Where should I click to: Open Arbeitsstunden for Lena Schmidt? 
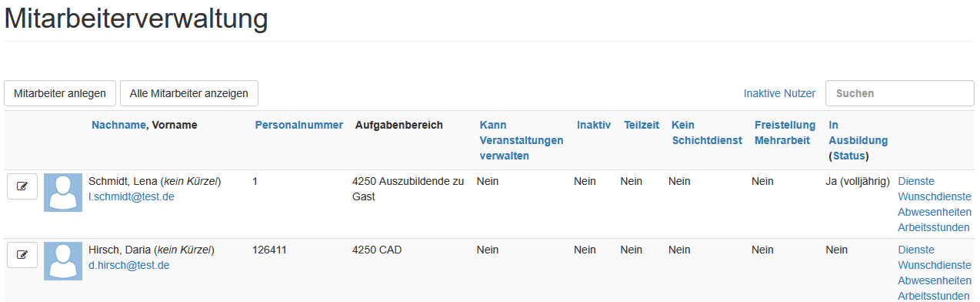[x=934, y=227]
